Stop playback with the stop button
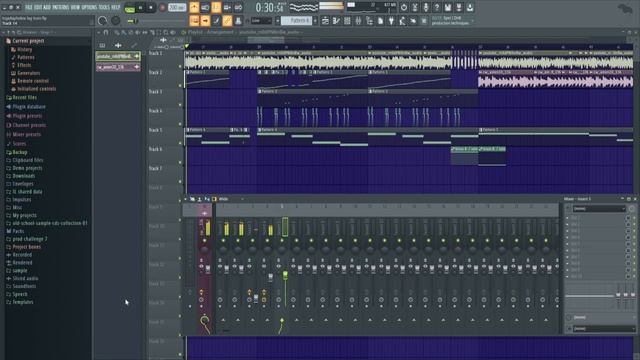640x360 pixels. pos(151,8)
